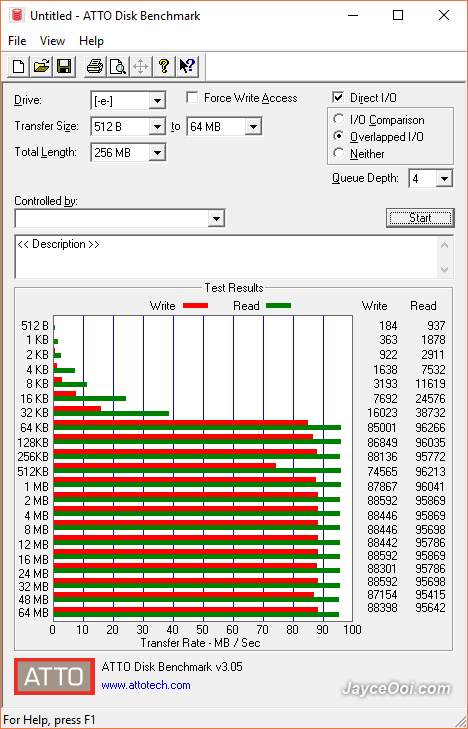Image resolution: width=468 pixels, height=729 pixels.
Task: Print results using the printer icon
Action: tap(95, 66)
